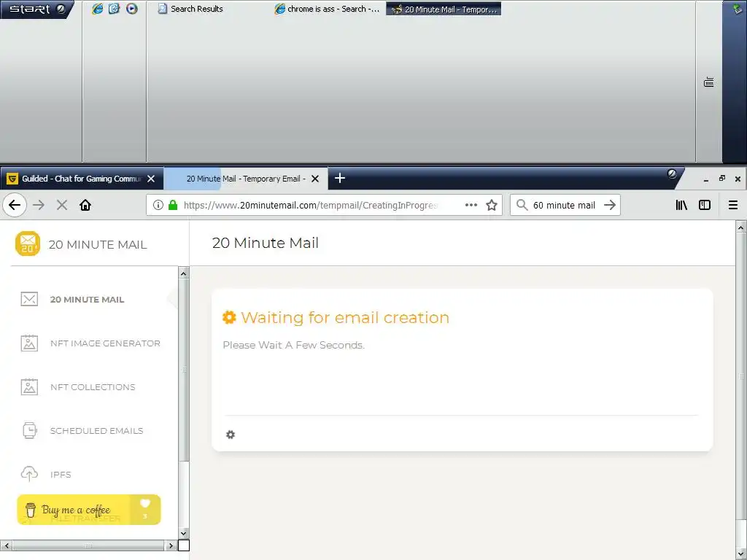Viewport: 747px width, 560px height.
Task: Click the gray settings gear in card footer
Action: pyautogui.click(x=231, y=435)
